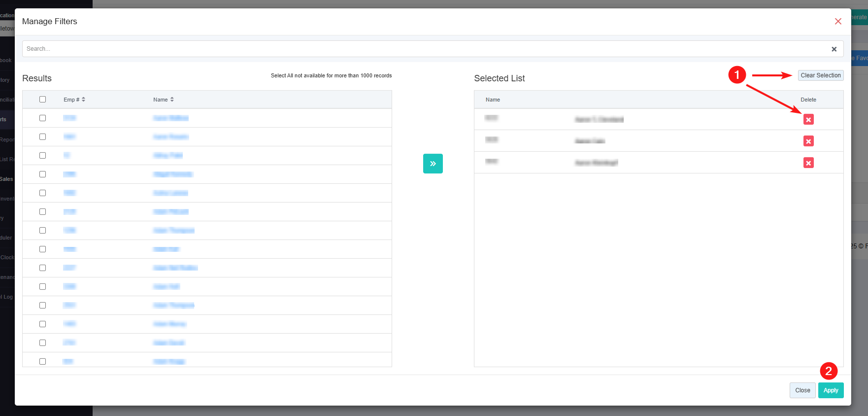Screen dimensions: 868x416
Task: Check the third employee row checkbox
Action: coord(42,156)
